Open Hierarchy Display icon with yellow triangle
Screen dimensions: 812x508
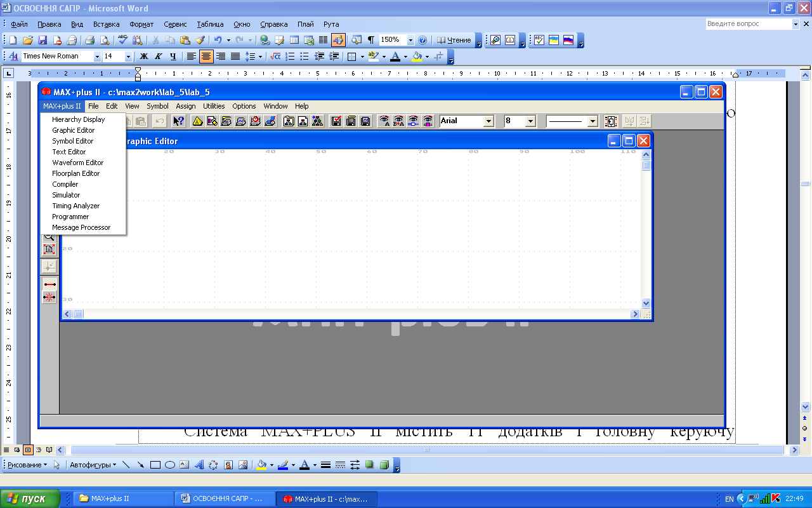click(197, 121)
